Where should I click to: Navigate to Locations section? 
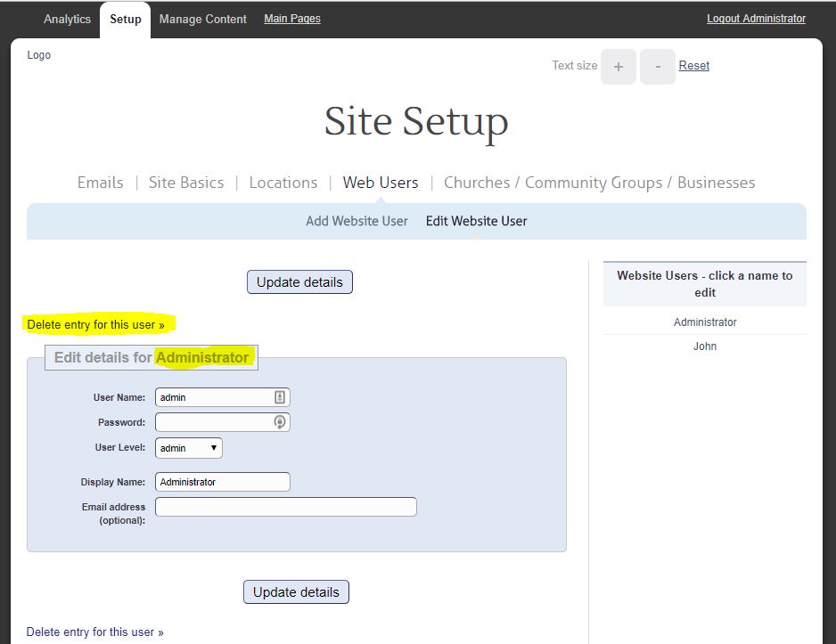(x=283, y=183)
